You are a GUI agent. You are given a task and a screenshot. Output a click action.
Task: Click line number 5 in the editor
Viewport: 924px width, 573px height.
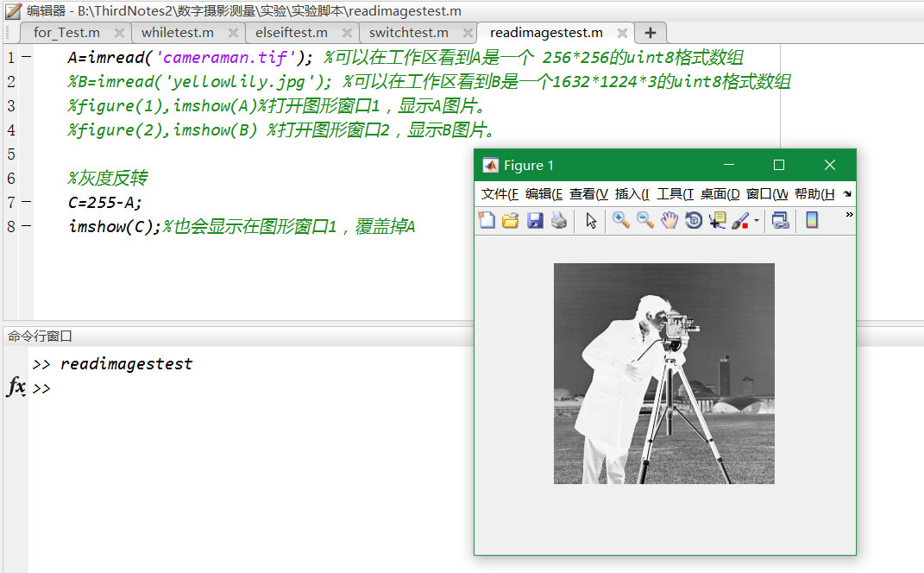11,154
